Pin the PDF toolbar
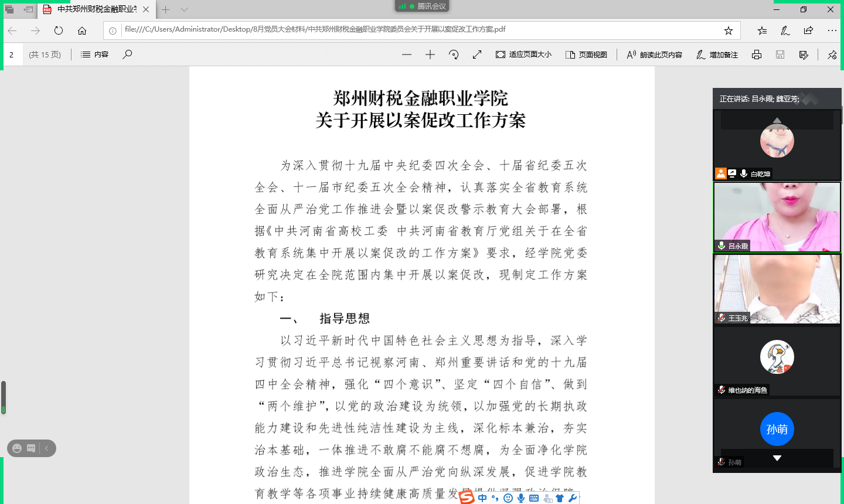 (x=832, y=55)
